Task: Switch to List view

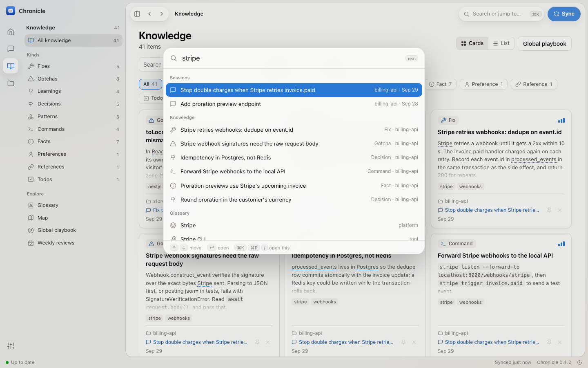Action: click(x=501, y=43)
